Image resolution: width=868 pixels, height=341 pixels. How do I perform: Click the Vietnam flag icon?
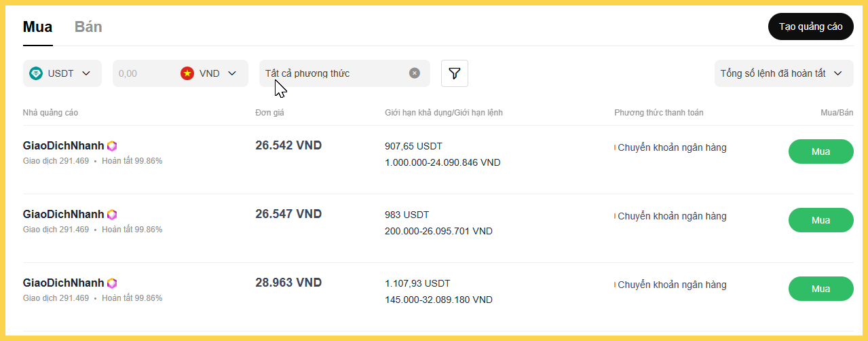[x=187, y=73]
